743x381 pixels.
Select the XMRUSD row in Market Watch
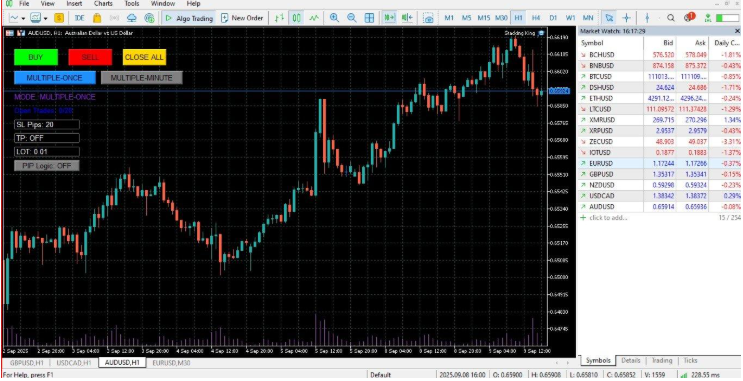660,120
